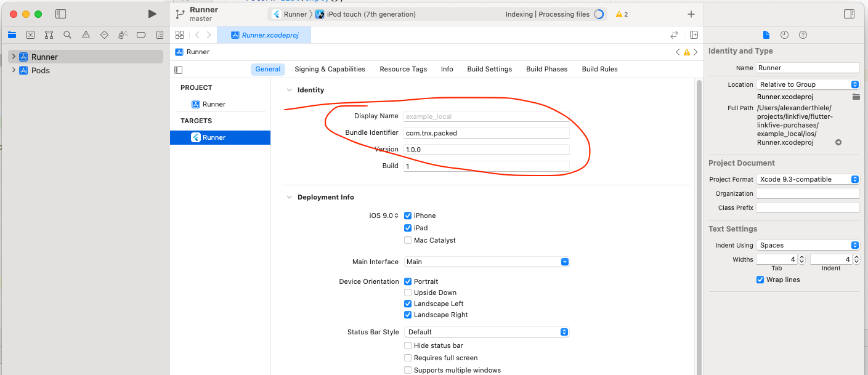Select the Runner scheme in toolbar
This screenshot has height=375, width=868.
(x=290, y=14)
